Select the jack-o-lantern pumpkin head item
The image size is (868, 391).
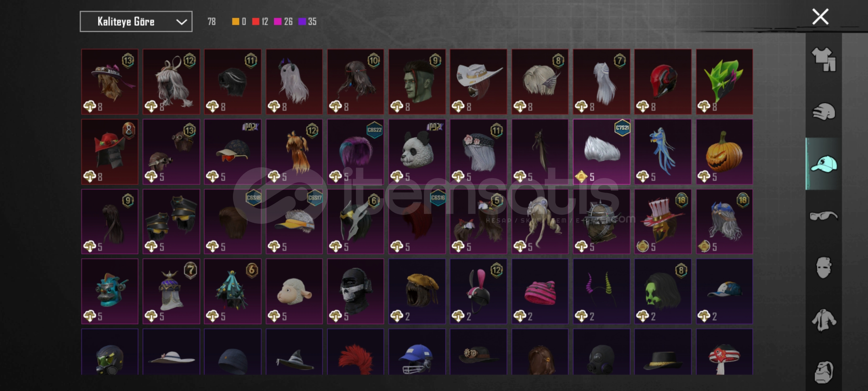click(x=724, y=152)
